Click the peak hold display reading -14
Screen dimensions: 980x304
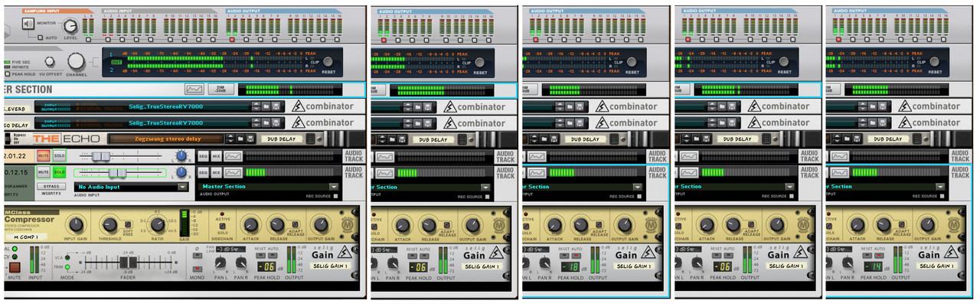874,266
